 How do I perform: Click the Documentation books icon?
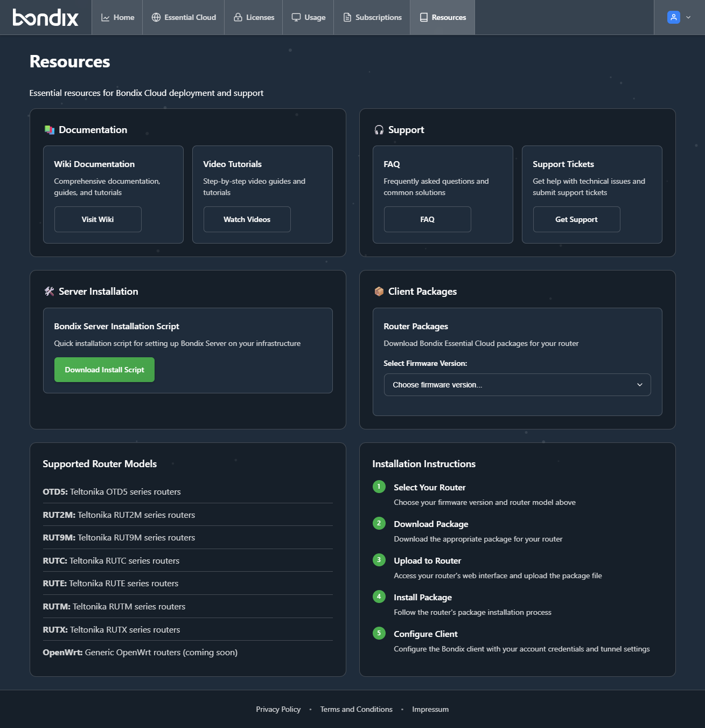pos(50,130)
